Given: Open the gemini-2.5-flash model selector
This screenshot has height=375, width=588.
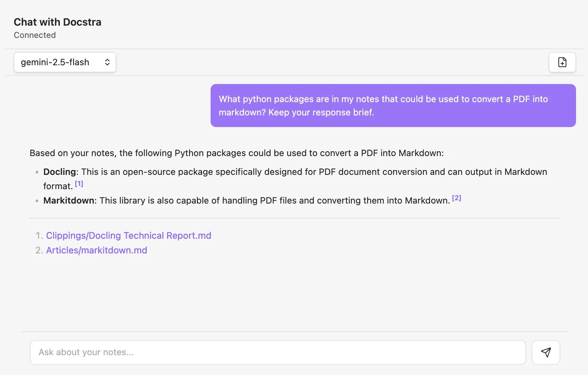Looking at the screenshot, I should coord(65,62).
